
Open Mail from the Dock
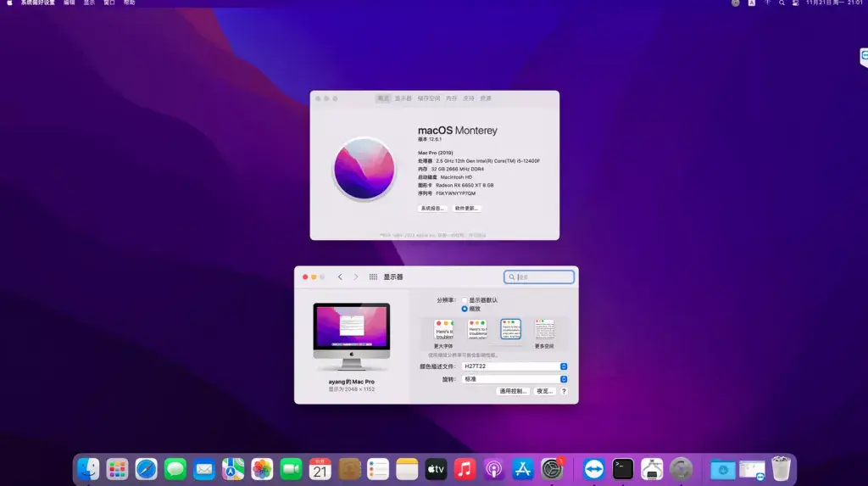(203, 469)
